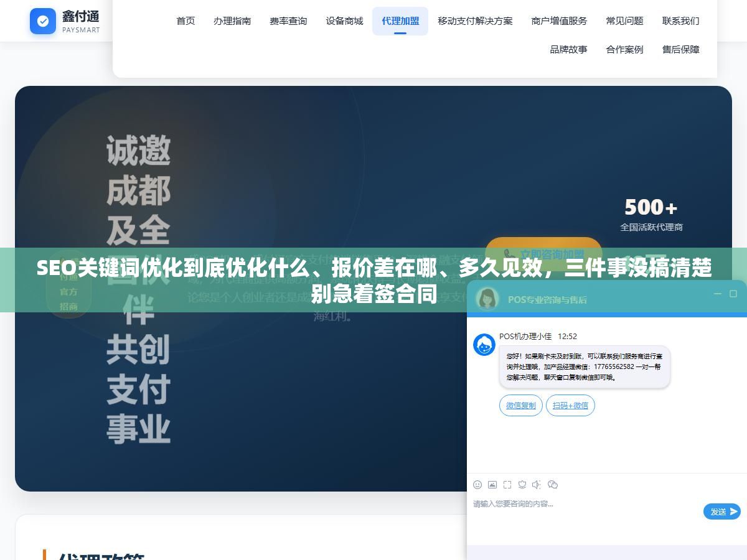Click the POS机办理小佳 agent name

pyautogui.click(x=525, y=337)
